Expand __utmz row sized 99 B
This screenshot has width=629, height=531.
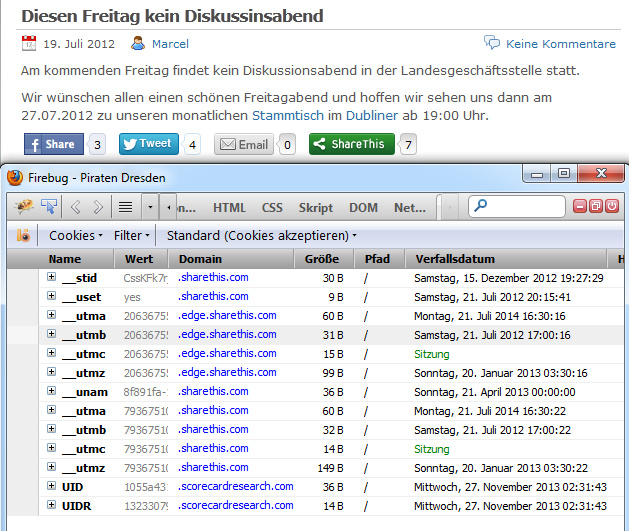tap(51, 372)
